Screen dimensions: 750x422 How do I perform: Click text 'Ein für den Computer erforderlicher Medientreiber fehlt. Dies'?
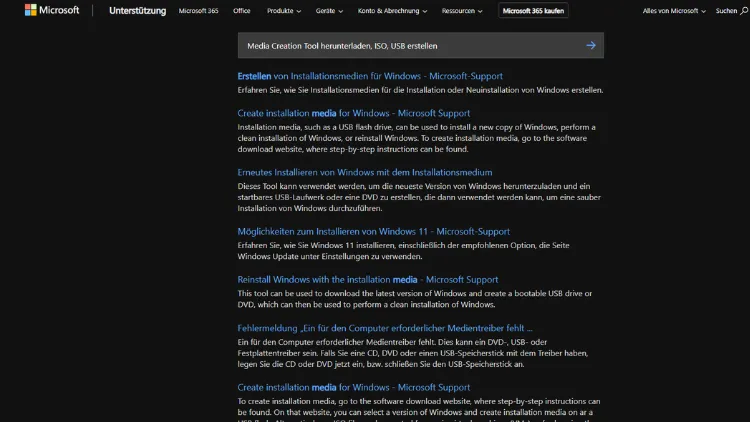[344, 342]
